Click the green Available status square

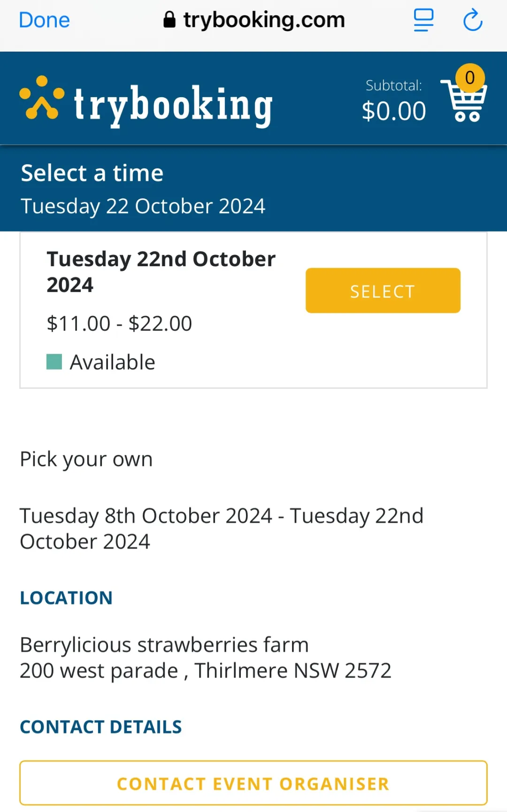point(54,362)
